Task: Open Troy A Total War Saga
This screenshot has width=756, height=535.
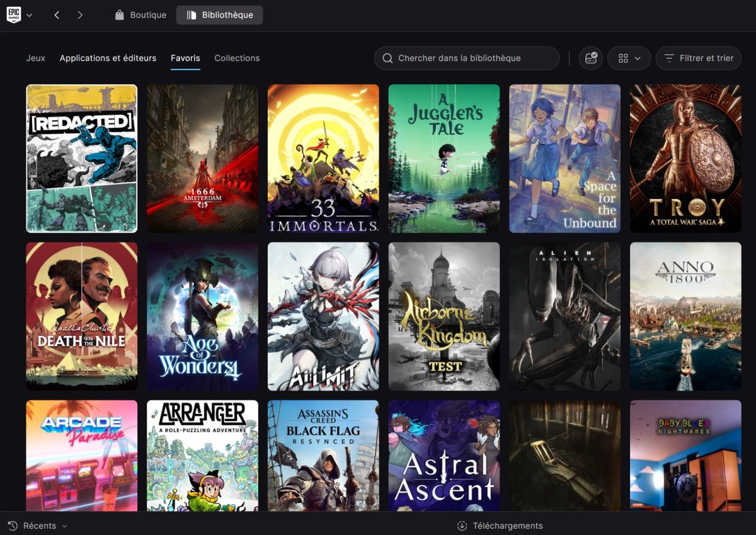Action: click(x=685, y=159)
